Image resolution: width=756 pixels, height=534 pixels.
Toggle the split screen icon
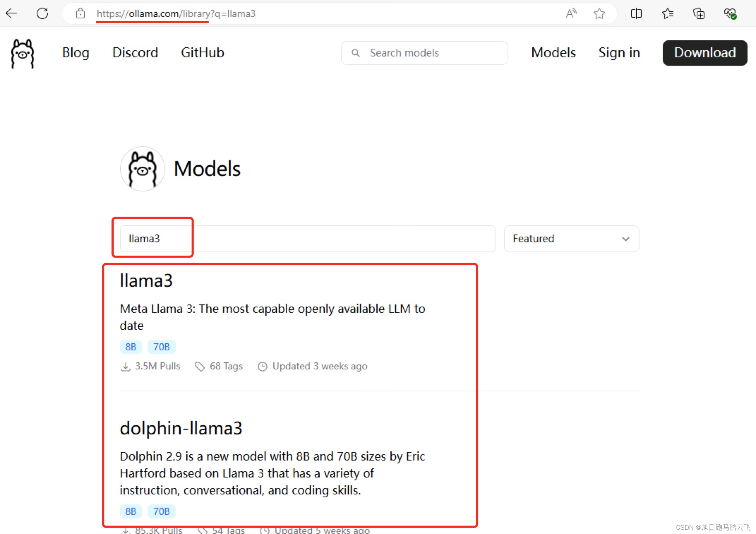(636, 13)
